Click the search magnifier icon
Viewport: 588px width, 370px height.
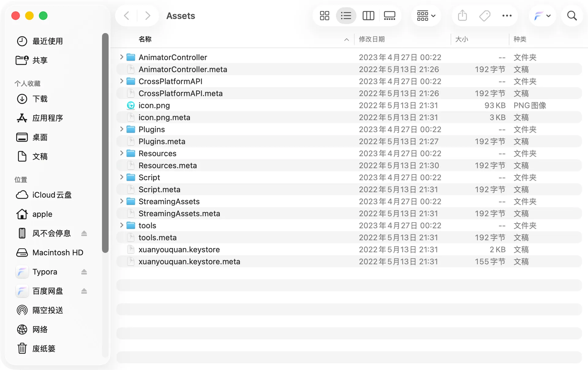click(572, 16)
